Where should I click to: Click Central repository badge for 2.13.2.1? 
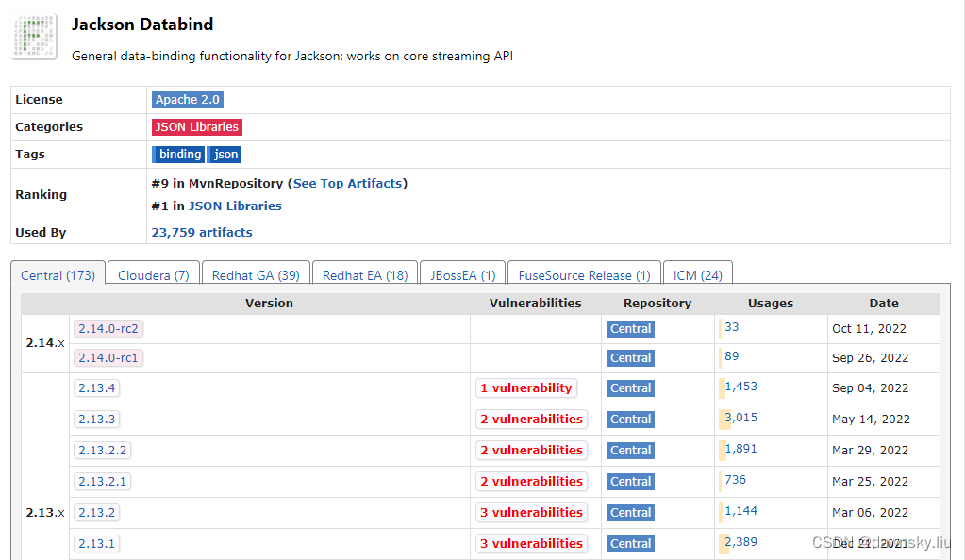click(x=630, y=481)
